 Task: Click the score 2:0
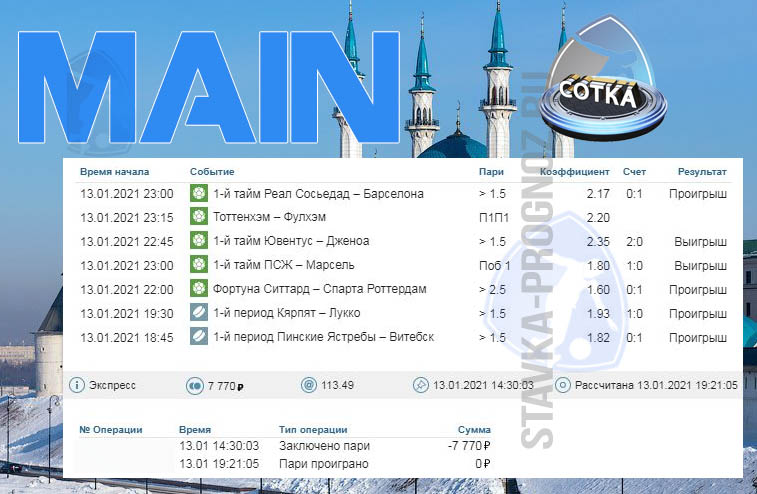tap(634, 241)
